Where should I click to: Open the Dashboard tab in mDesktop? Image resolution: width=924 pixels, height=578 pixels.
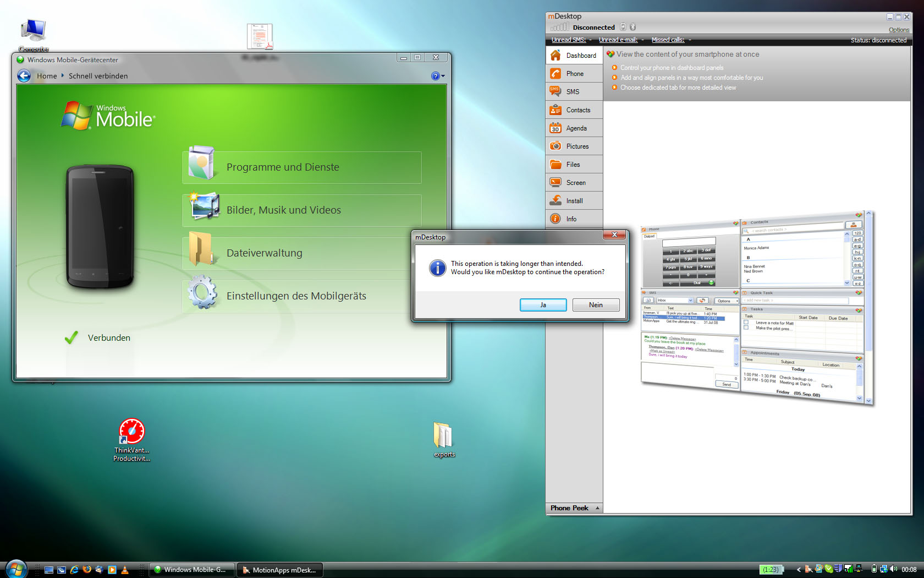(574, 56)
